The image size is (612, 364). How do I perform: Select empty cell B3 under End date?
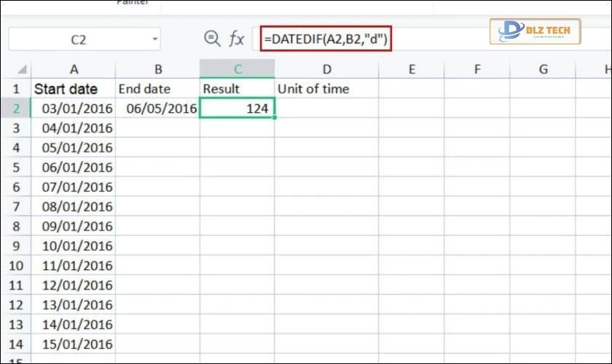157,128
